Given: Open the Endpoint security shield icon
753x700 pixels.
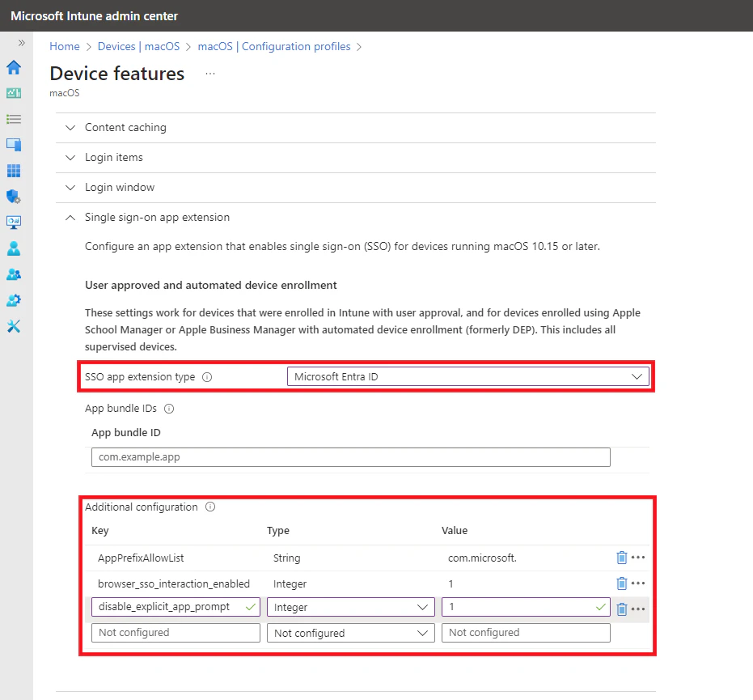Looking at the screenshot, I should (x=14, y=197).
